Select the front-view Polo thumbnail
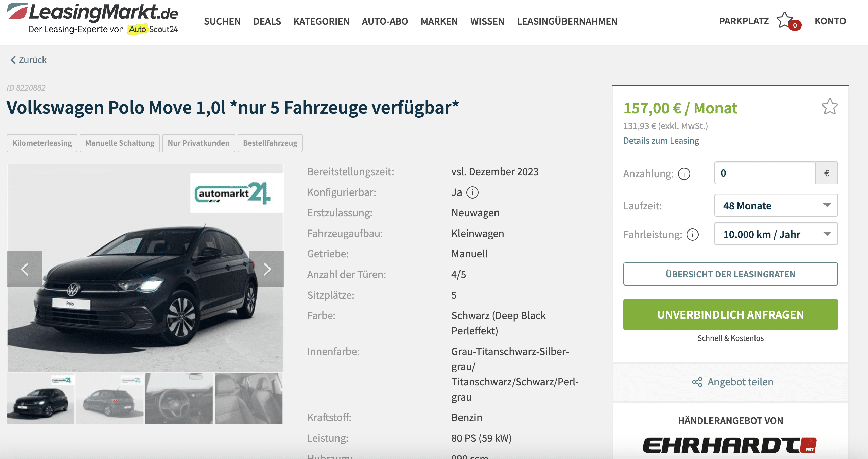This screenshot has width=868, height=459. point(40,399)
